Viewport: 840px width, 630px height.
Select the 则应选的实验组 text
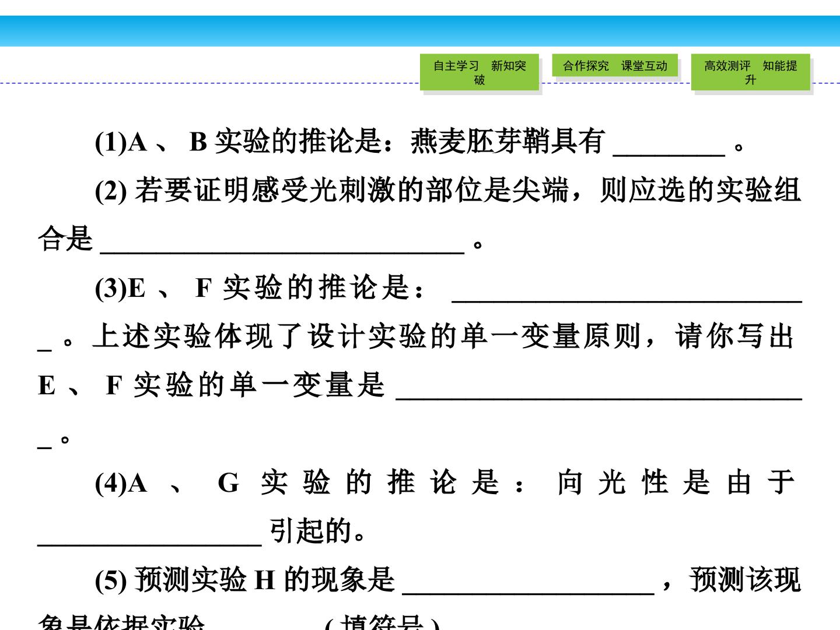(700, 191)
